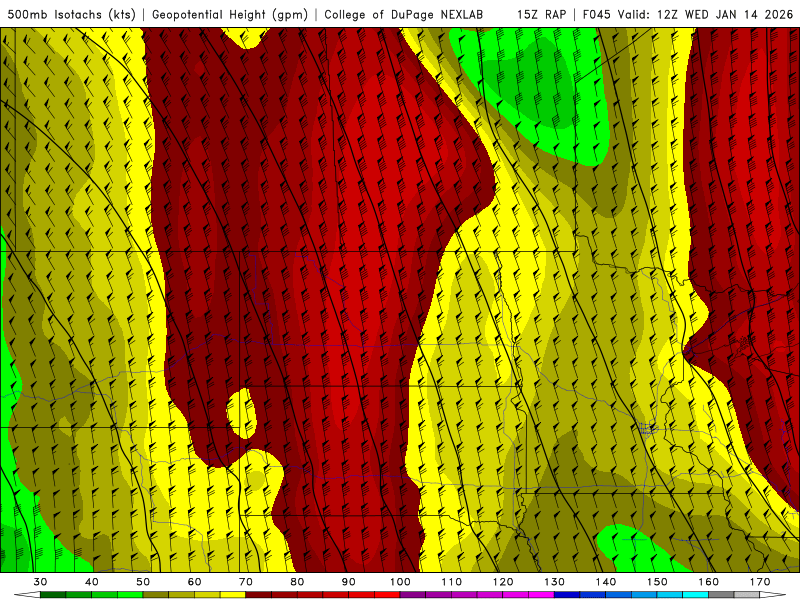Click the 150 label on the color scale
The height and width of the screenshot is (600, 800).
click(657, 582)
